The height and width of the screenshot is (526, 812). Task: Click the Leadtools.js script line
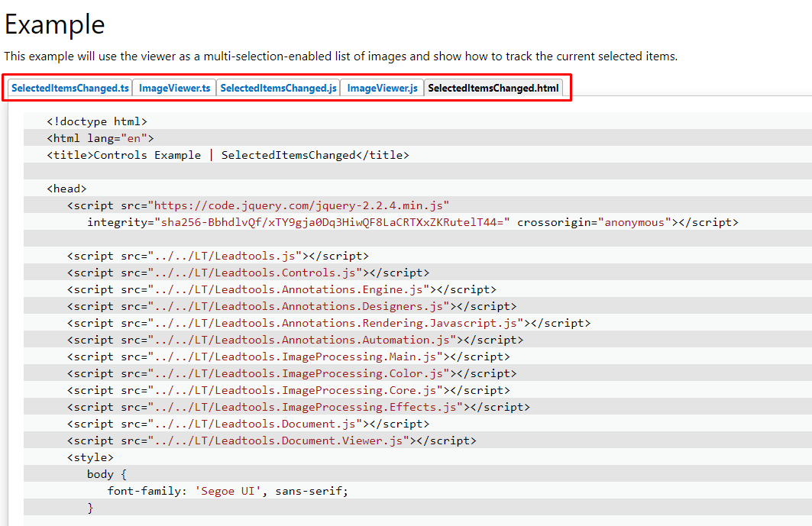tap(218, 257)
